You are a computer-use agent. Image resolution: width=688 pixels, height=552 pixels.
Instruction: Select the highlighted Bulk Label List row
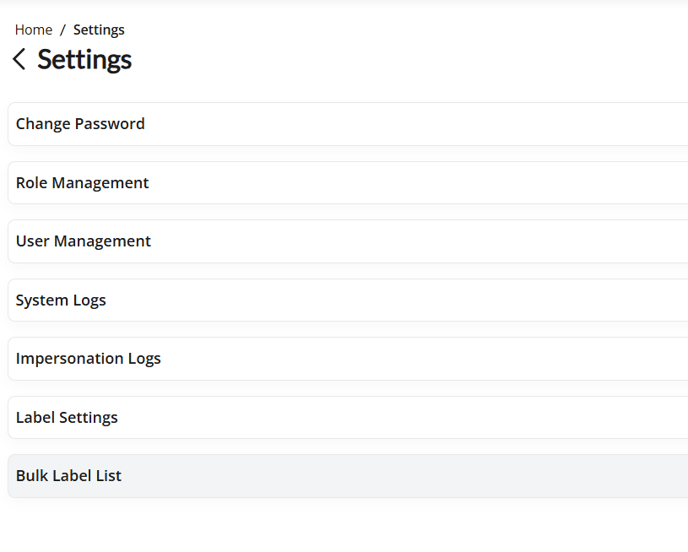(x=348, y=476)
